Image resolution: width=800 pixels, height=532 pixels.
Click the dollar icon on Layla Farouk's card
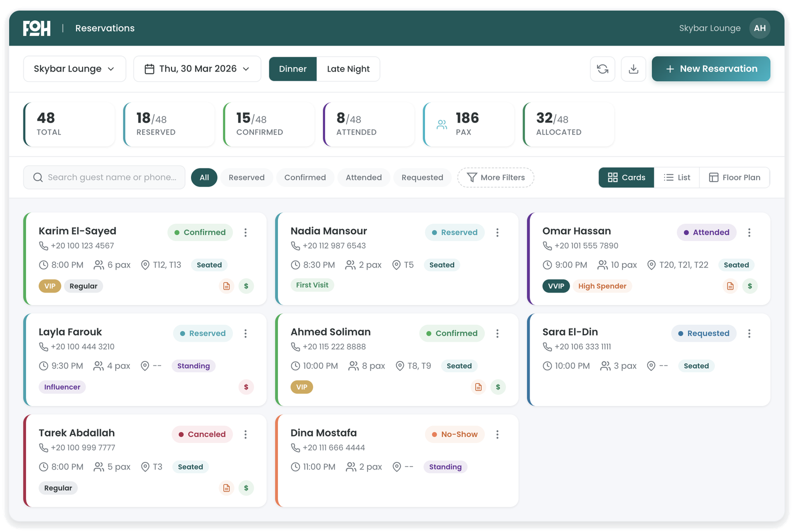pos(246,387)
